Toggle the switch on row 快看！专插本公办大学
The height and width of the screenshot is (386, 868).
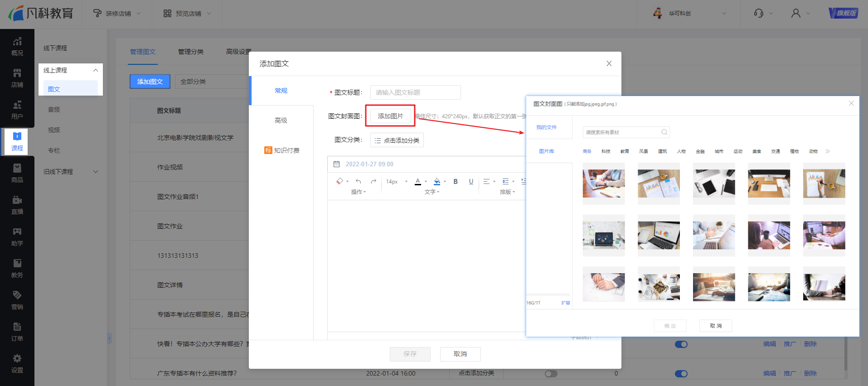[x=681, y=344]
